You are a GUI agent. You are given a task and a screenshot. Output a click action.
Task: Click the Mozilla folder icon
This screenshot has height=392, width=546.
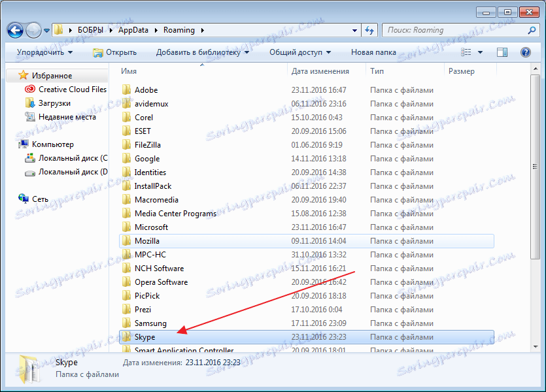coord(126,240)
